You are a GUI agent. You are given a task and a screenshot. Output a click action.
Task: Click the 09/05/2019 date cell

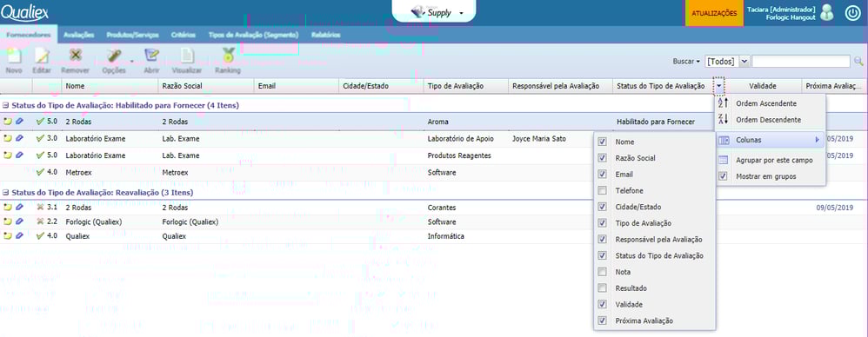tap(835, 208)
